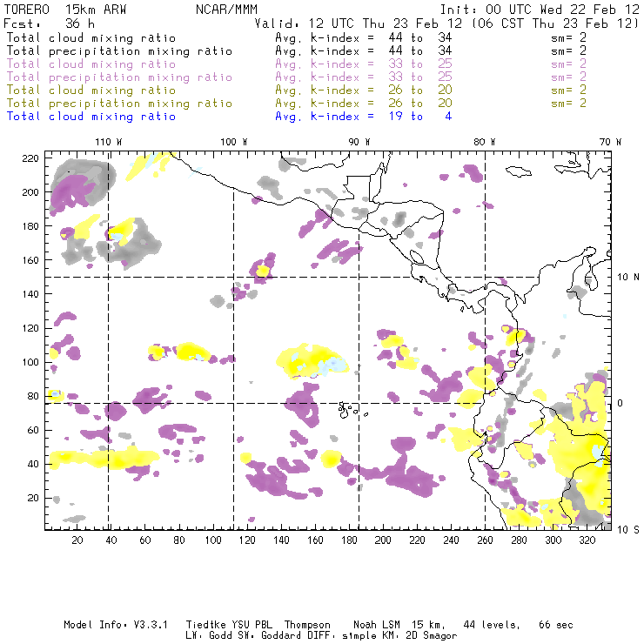The width and height of the screenshot is (644, 644).
Task: Click the purple "Total precipitation mixing ratio" legend label
Action: (x=119, y=77)
